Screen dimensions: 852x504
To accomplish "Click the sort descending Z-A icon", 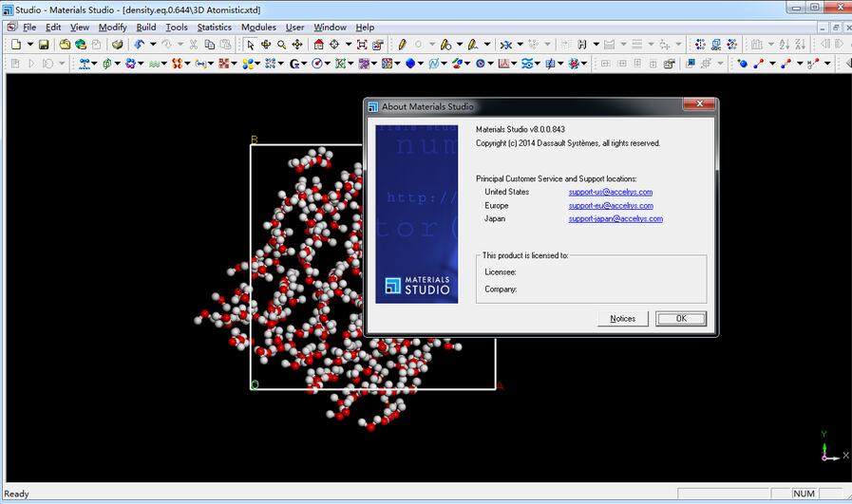I will pos(801,45).
